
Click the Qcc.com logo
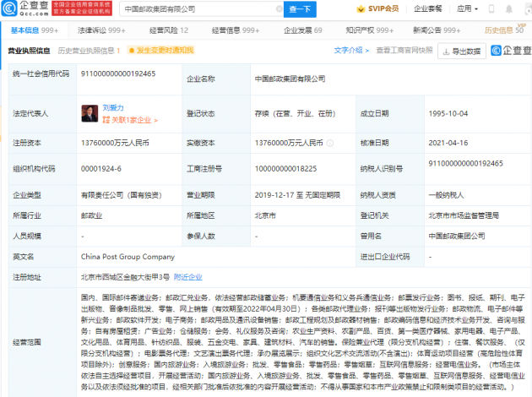(x=25, y=8)
